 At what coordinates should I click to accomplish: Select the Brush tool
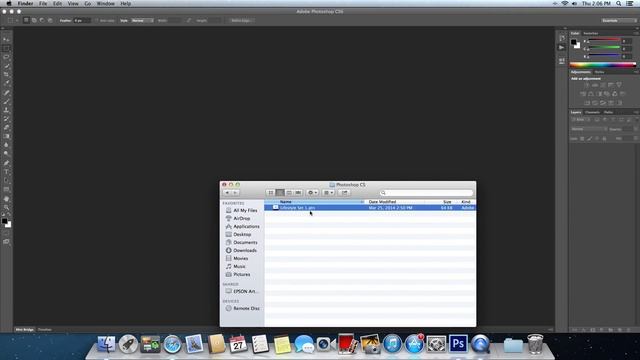pyautogui.click(x=6, y=102)
